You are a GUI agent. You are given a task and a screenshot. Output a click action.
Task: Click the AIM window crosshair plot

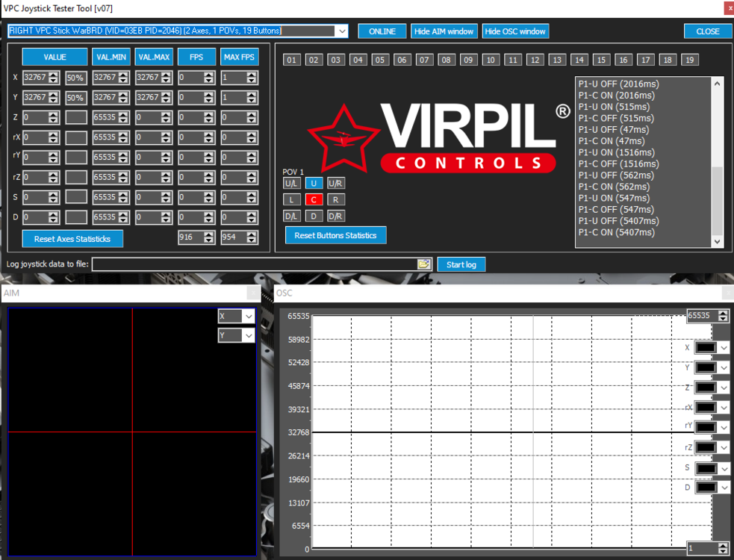point(132,432)
